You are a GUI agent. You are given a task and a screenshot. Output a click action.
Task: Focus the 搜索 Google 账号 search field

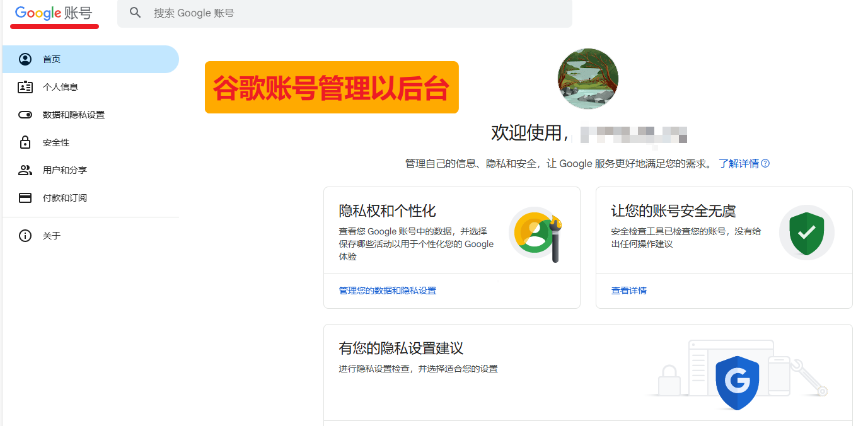344,13
